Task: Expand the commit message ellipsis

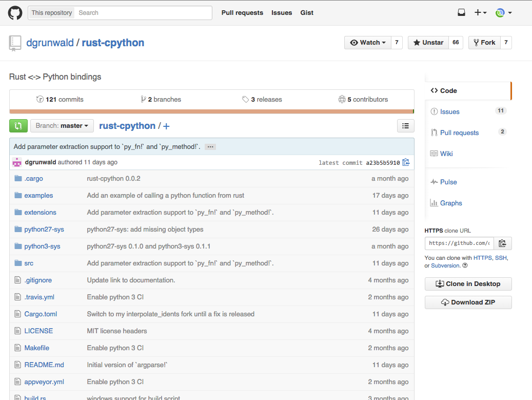Action: pos(210,147)
